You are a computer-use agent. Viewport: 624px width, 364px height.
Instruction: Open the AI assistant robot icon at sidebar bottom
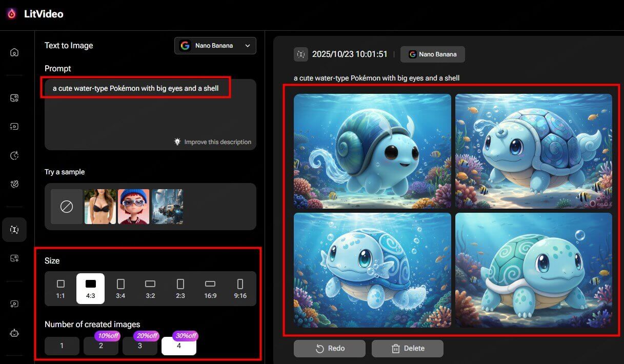coord(14,333)
